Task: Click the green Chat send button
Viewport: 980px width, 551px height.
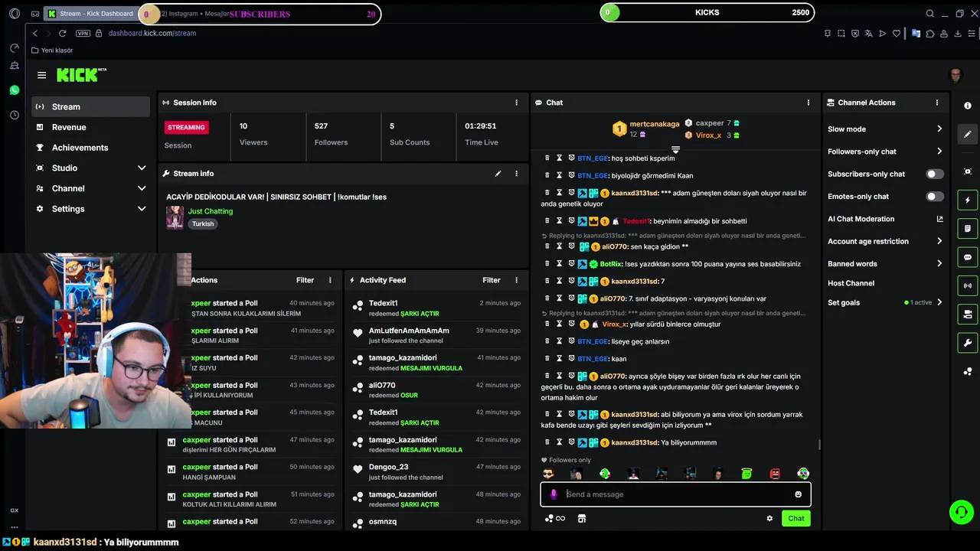Action: click(796, 518)
